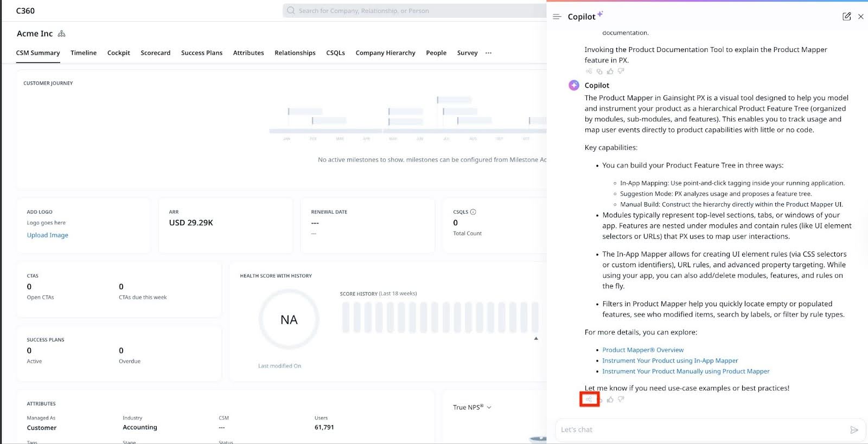Click the 'Last modified On' text
This screenshot has height=444, width=868.
click(x=279, y=366)
